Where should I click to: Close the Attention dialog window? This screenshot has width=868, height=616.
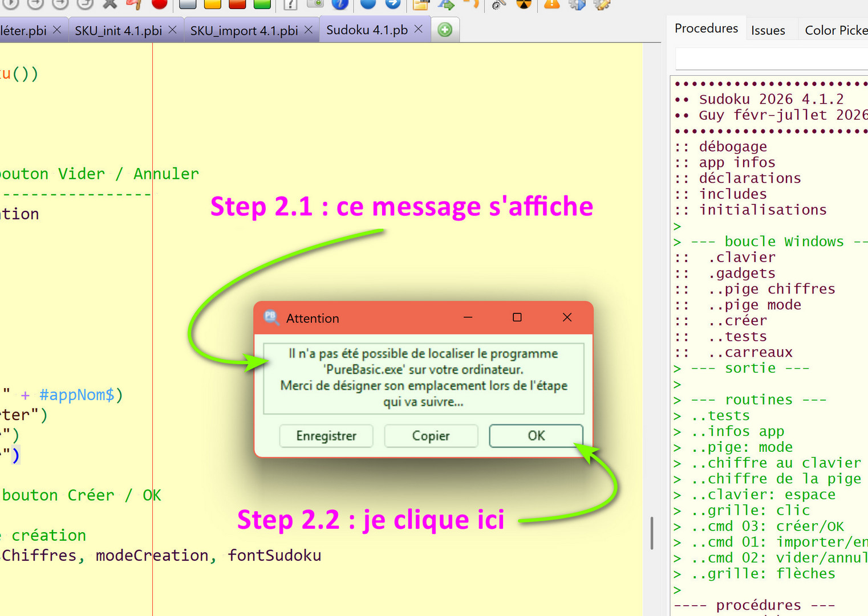click(x=567, y=317)
